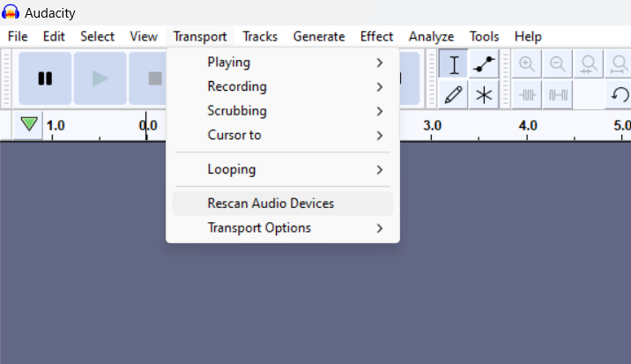The image size is (631, 364).
Task: Click the Pause button
Action: [x=45, y=78]
